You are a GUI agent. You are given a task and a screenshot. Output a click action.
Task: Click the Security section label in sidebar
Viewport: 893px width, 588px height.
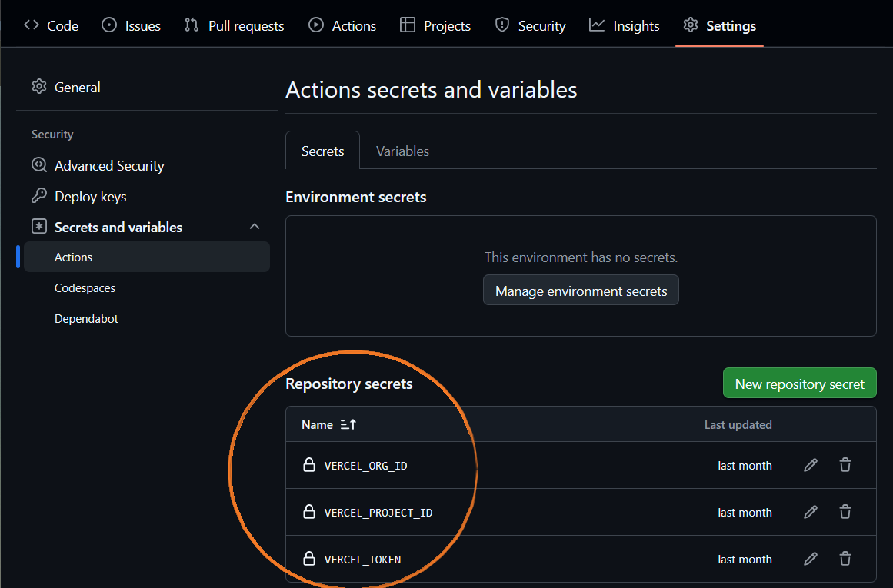pyautogui.click(x=52, y=135)
